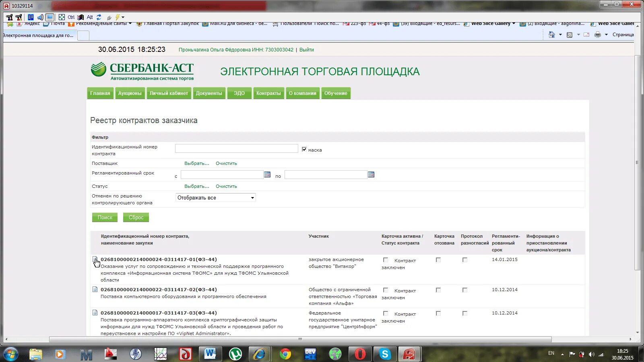Viewport: 644px width, 362px height.
Task: Open dropdown arrow next to lightning bolt
Action: pos(123,17)
